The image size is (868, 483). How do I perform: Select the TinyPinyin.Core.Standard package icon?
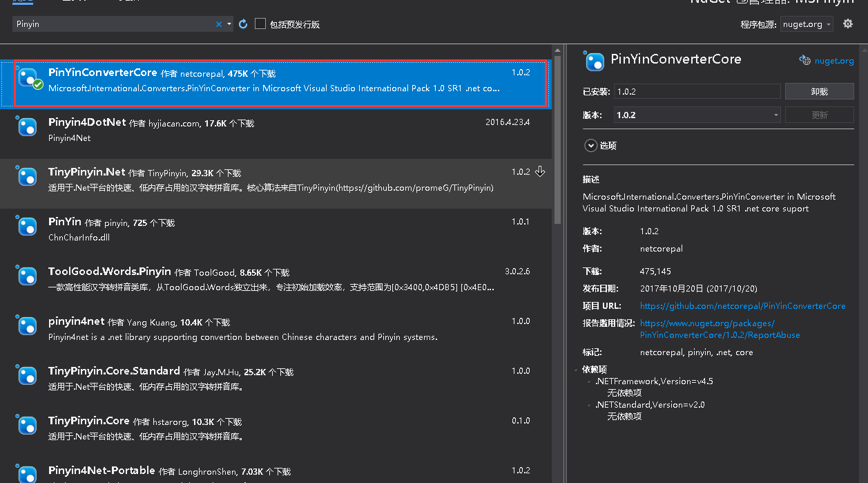click(27, 376)
